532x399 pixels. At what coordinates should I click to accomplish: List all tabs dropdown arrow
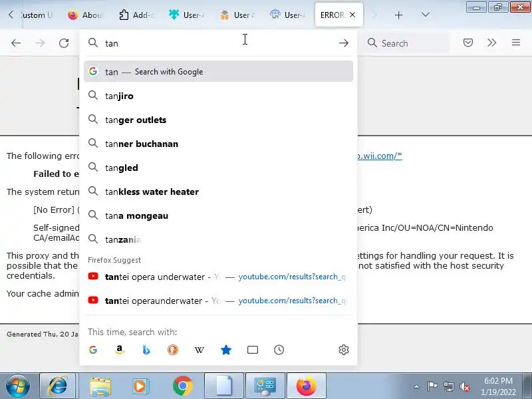click(x=426, y=15)
